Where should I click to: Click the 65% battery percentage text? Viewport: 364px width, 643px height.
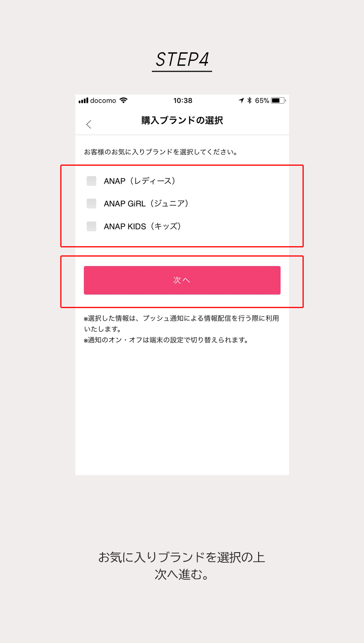[262, 100]
